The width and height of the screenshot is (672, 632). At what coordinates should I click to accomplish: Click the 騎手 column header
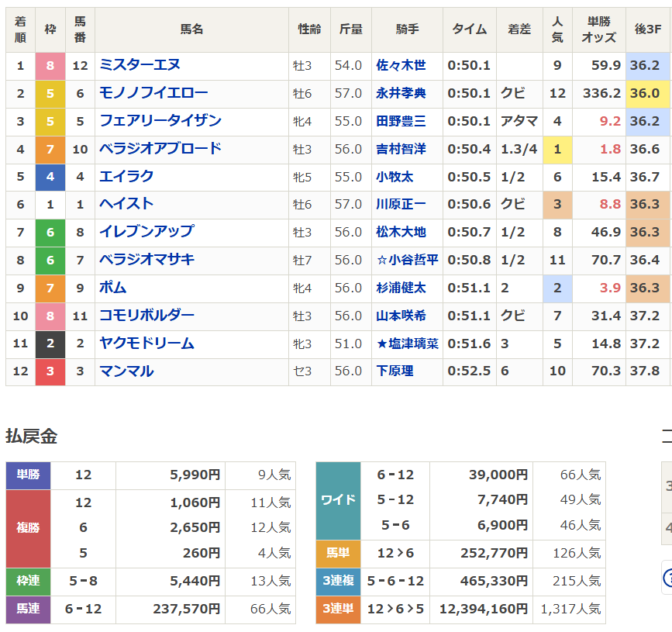(x=407, y=29)
